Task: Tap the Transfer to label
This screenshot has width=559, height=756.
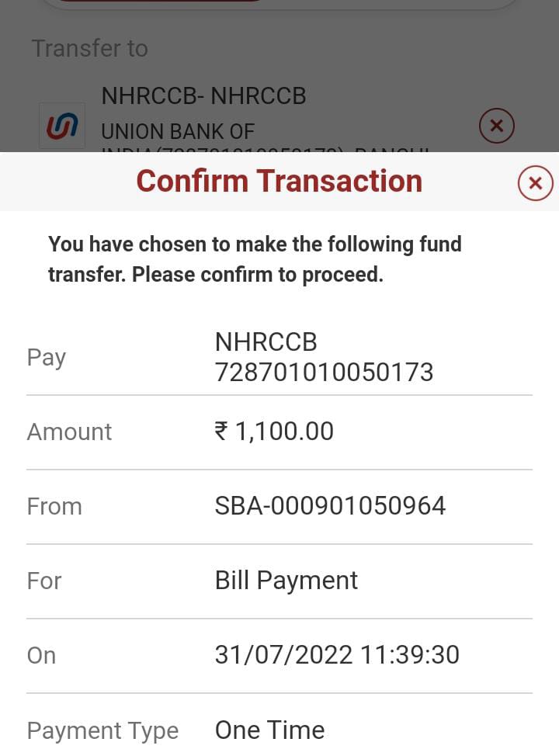Action: (89, 48)
